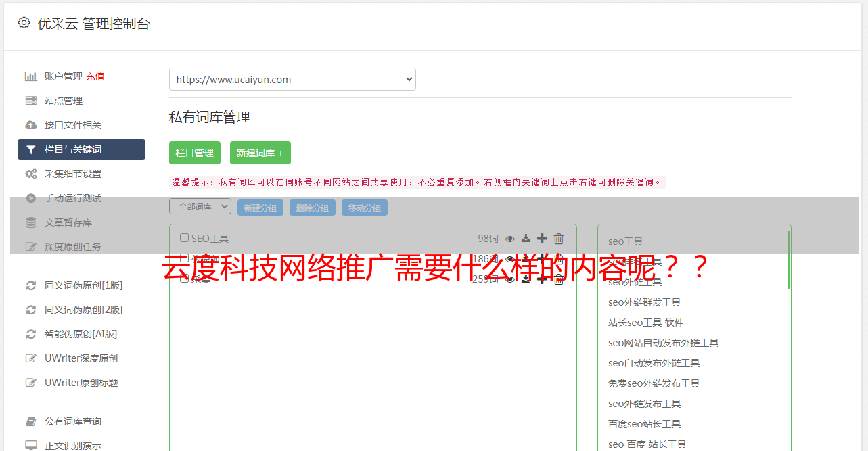
Task: Download the SEO工具 word library
Action: (526, 238)
